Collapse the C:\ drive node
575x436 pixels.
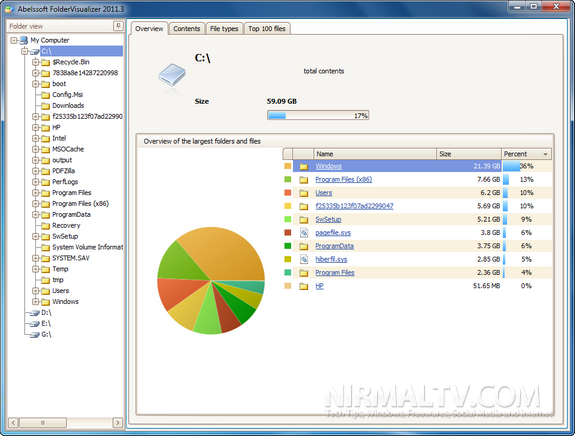point(25,51)
